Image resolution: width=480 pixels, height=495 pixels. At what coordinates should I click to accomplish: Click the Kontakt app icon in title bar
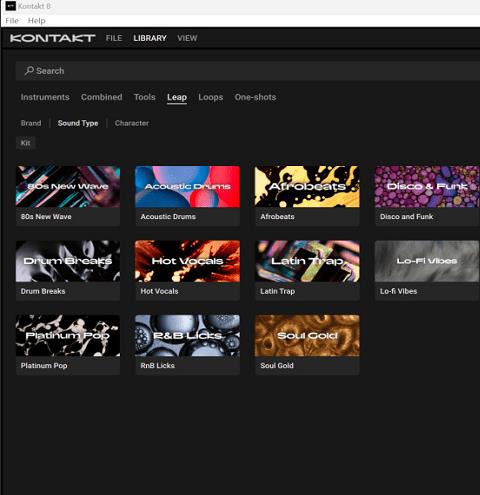pos(11,6)
